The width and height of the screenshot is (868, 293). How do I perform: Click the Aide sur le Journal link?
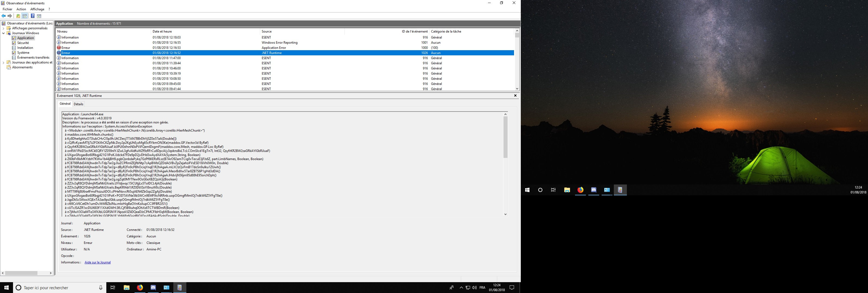tap(97, 262)
